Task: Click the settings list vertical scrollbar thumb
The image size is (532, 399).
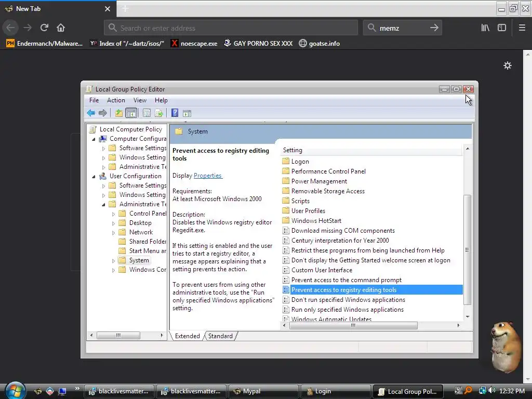Action: (467, 250)
